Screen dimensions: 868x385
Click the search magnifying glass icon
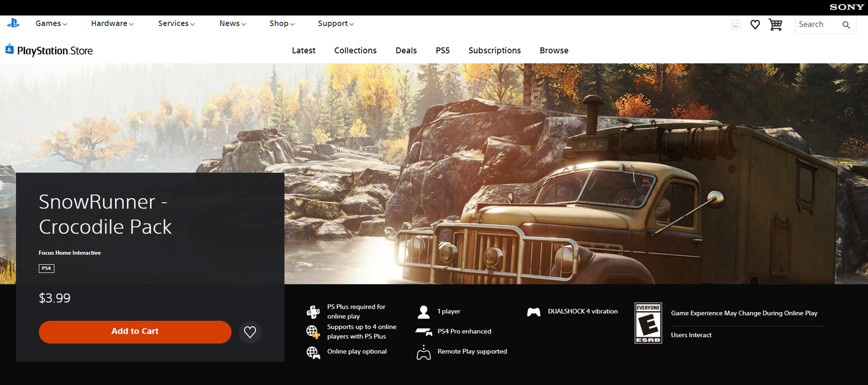[846, 25]
